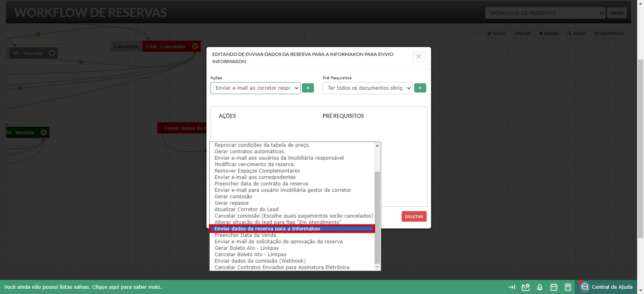Click the ABRIR button
Screen dimensions: 644x294
tap(617, 13)
